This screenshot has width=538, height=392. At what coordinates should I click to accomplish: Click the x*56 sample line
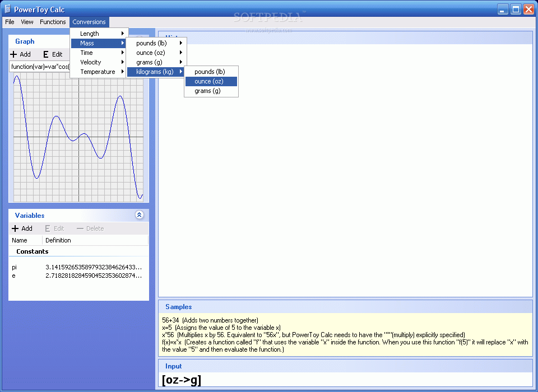tap(314, 335)
